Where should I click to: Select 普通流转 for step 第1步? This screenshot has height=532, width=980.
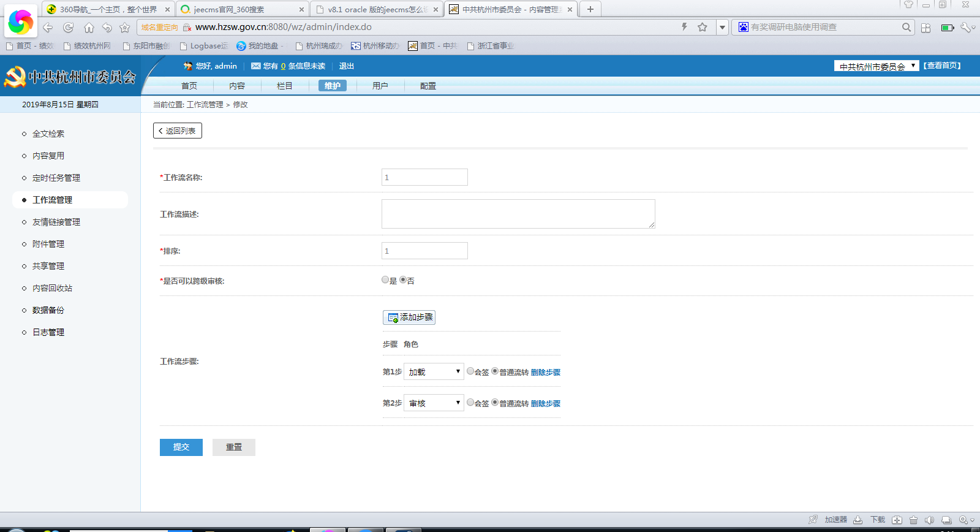[495, 371]
